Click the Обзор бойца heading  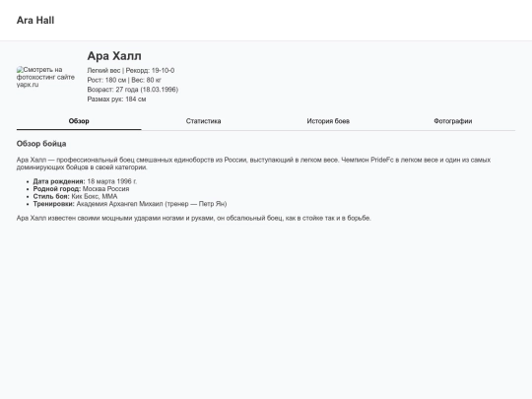(x=41, y=144)
